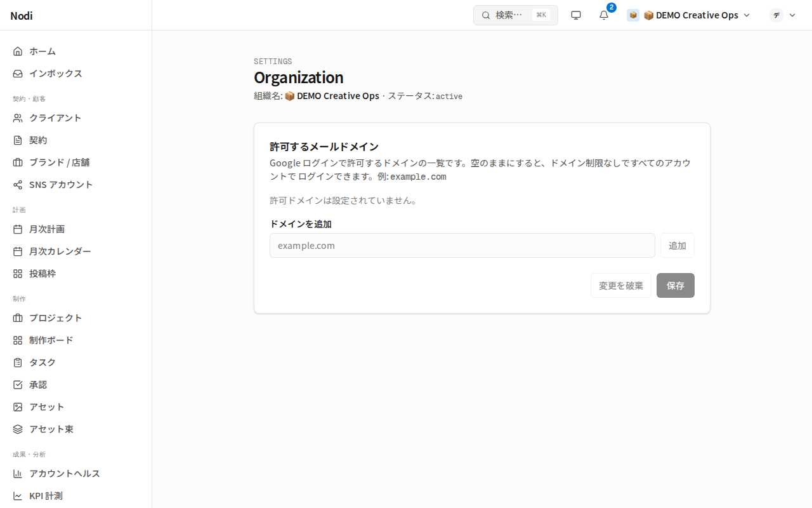Click the 許可ドメインは設定されていません。 message

[344, 201]
